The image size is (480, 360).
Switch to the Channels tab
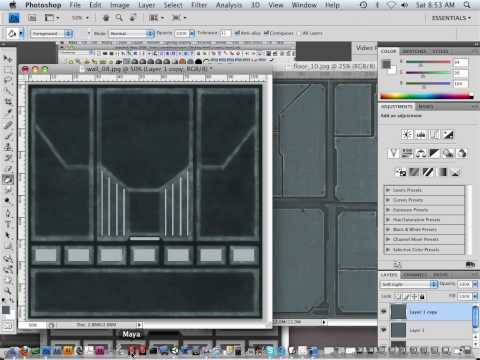click(414, 275)
